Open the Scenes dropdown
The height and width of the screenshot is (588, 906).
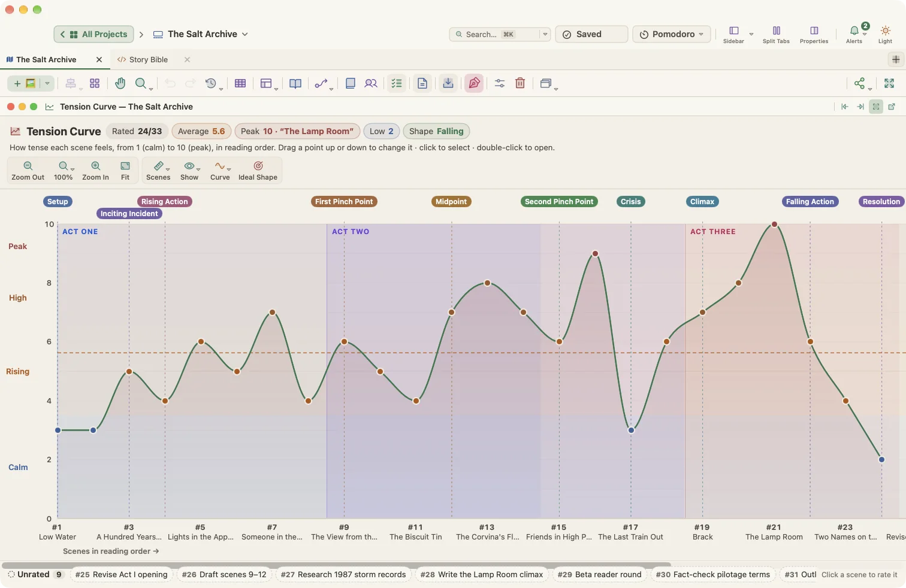click(158, 171)
